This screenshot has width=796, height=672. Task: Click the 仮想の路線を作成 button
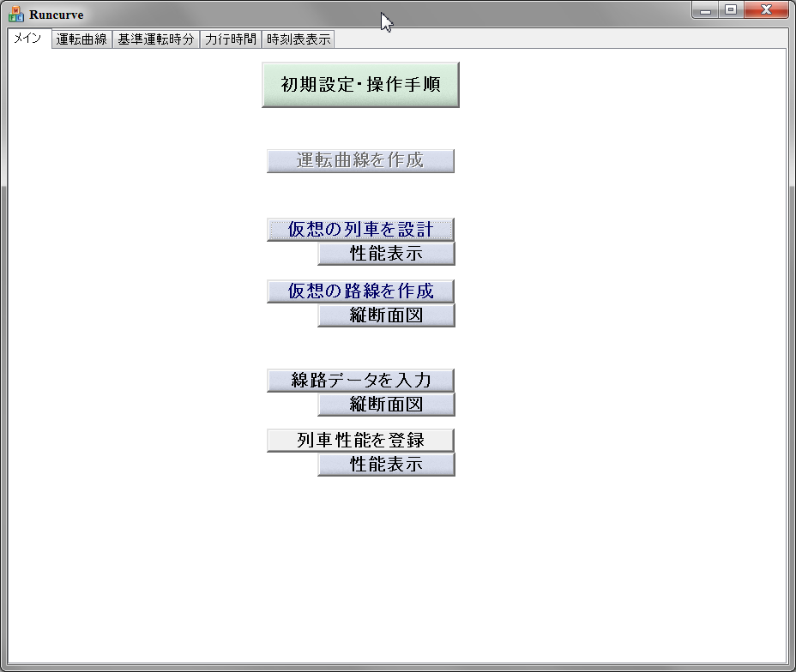360,291
